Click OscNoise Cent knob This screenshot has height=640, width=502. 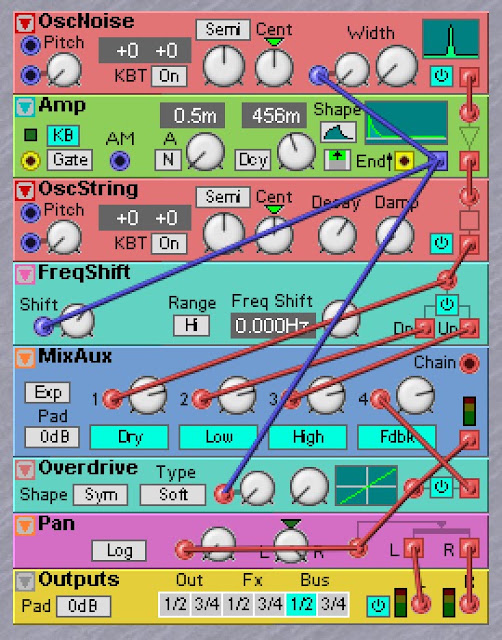coord(274,67)
